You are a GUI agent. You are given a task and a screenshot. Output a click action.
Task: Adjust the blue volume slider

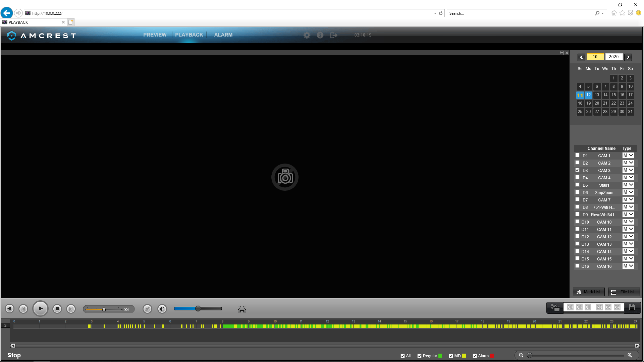[x=198, y=309]
